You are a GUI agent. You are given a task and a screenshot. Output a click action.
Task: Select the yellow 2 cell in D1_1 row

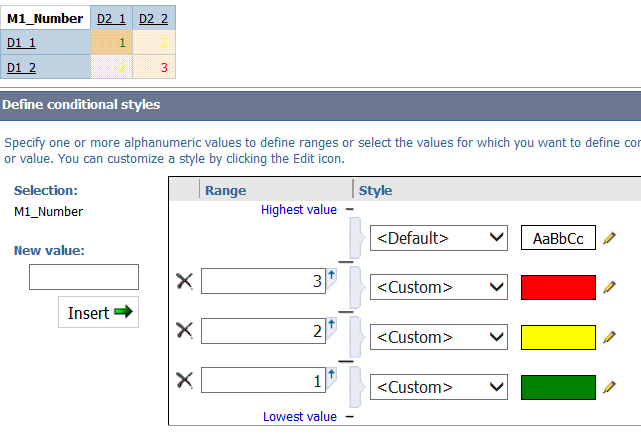[x=154, y=42]
